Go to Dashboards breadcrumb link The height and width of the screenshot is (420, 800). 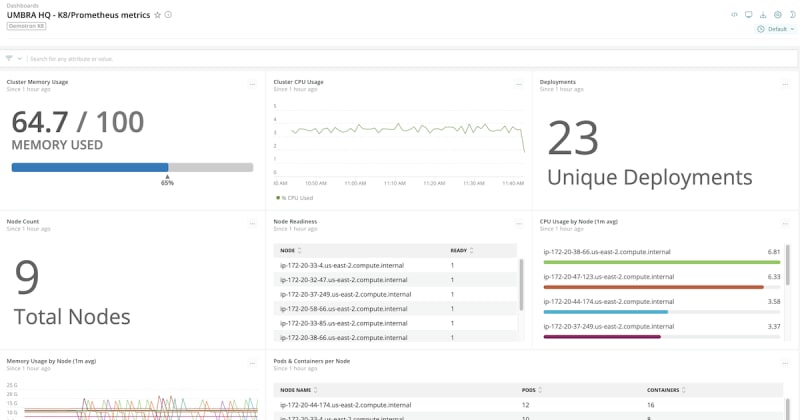20,5
